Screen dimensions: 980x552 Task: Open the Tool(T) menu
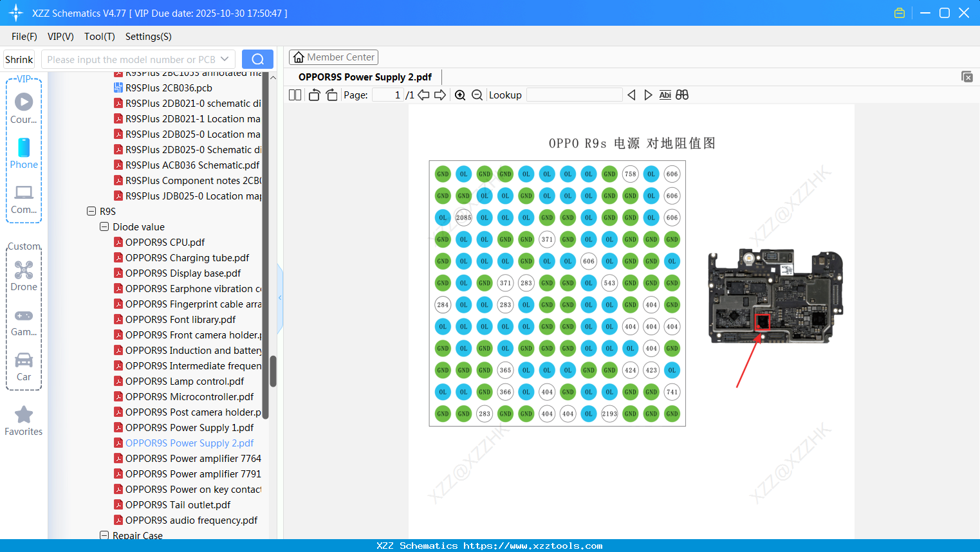[100, 37]
